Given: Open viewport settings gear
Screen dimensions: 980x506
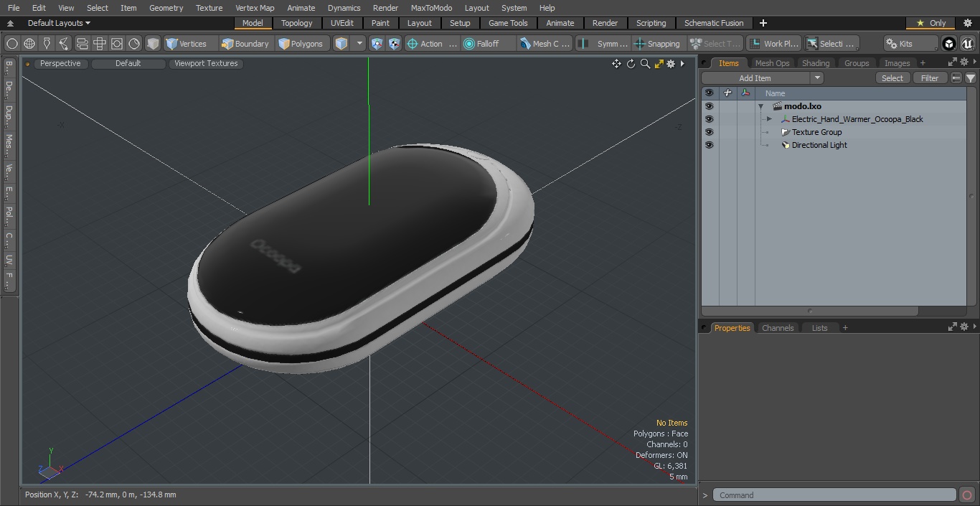Looking at the screenshot, I should tap(671, 64).
